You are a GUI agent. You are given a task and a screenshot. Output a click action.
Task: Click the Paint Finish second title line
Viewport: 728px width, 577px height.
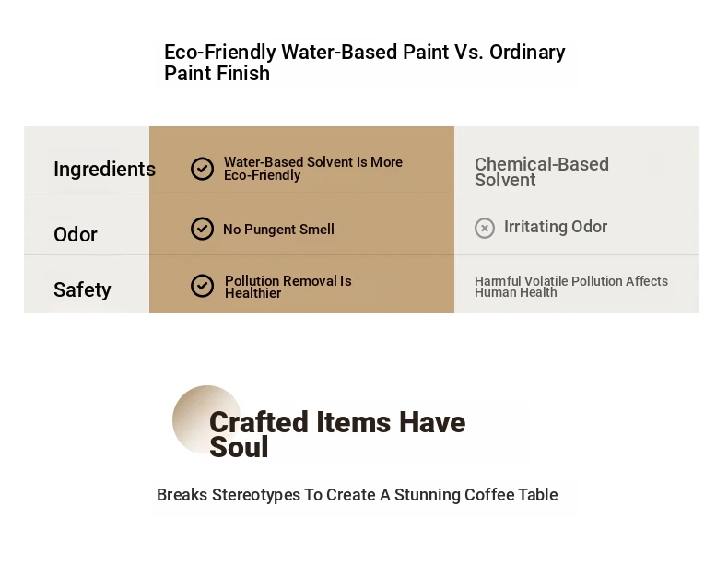[x=217, y=74]
